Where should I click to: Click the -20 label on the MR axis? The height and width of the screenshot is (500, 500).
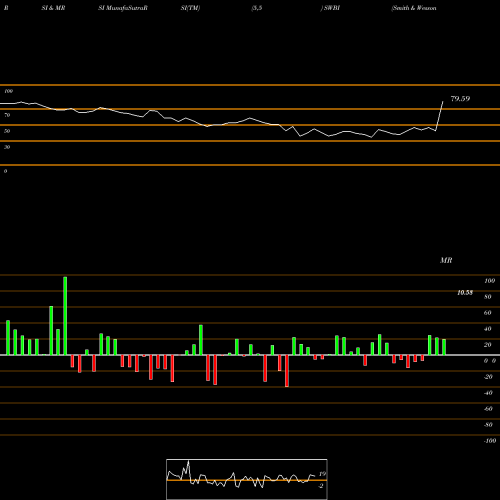coord(488,377)
